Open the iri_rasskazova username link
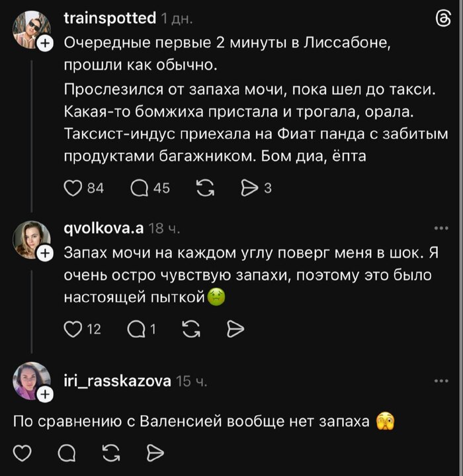Image resolution: width=463 pixels, height=476 pixels. [x=117, y=381]
